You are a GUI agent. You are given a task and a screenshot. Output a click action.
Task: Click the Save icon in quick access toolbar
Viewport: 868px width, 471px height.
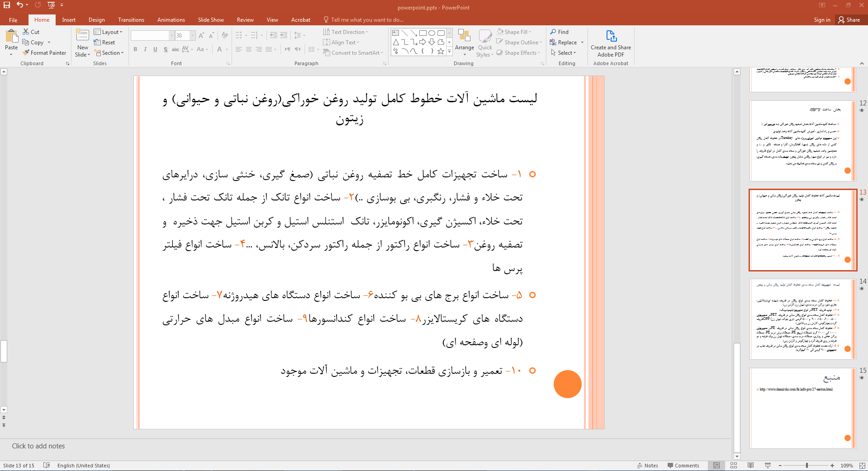7,5
